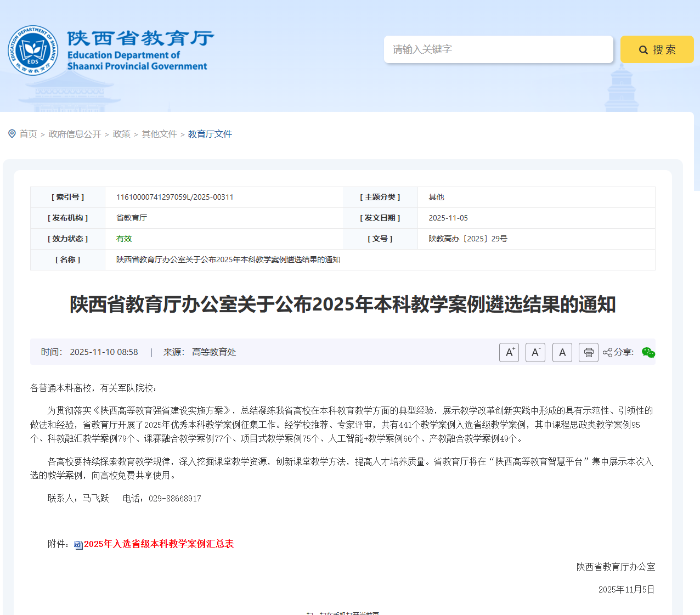Reset font size with the plain A icon
Viewport: 700px width, 615px height.
pos(562,352)
